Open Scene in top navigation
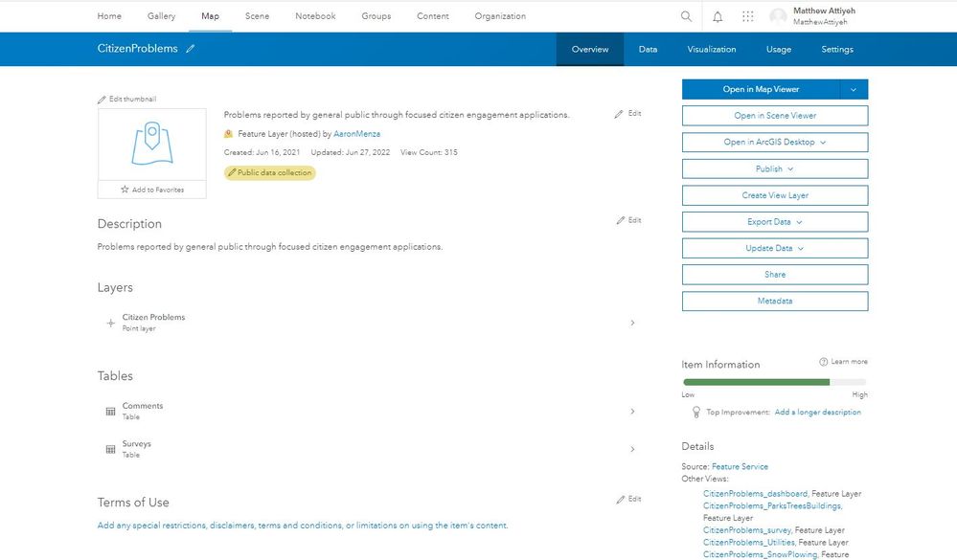Screen dimensions: 957x560 tap(257, 16)
